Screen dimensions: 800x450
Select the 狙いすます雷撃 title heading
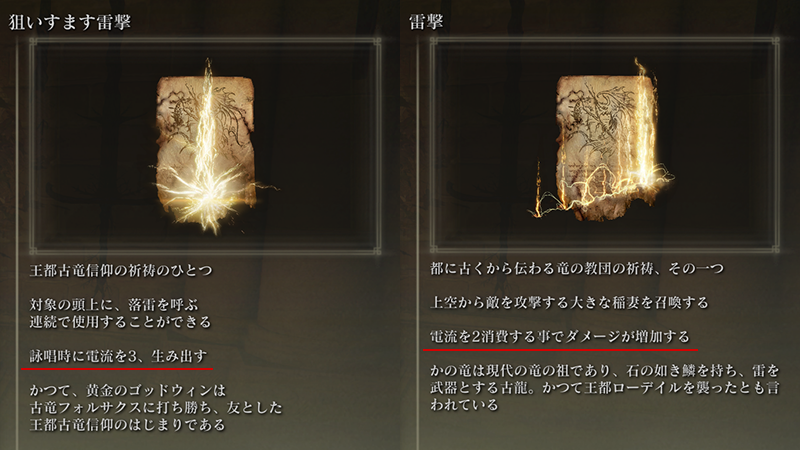point(70,22)
